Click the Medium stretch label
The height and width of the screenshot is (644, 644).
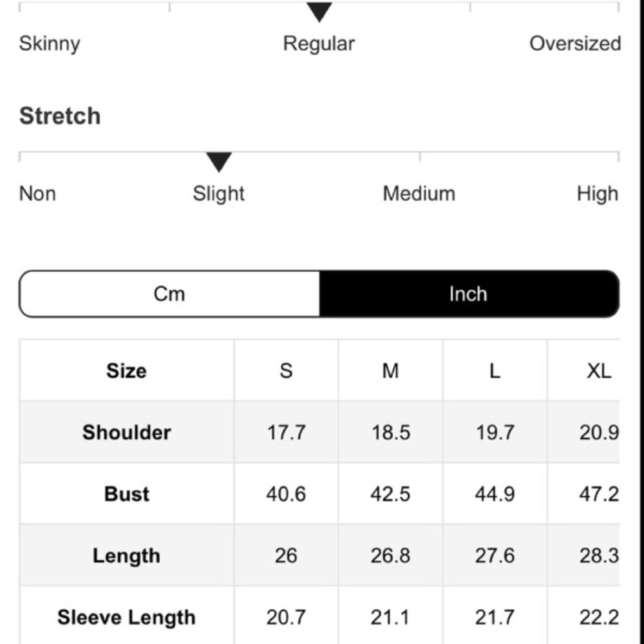coord(419,193)
